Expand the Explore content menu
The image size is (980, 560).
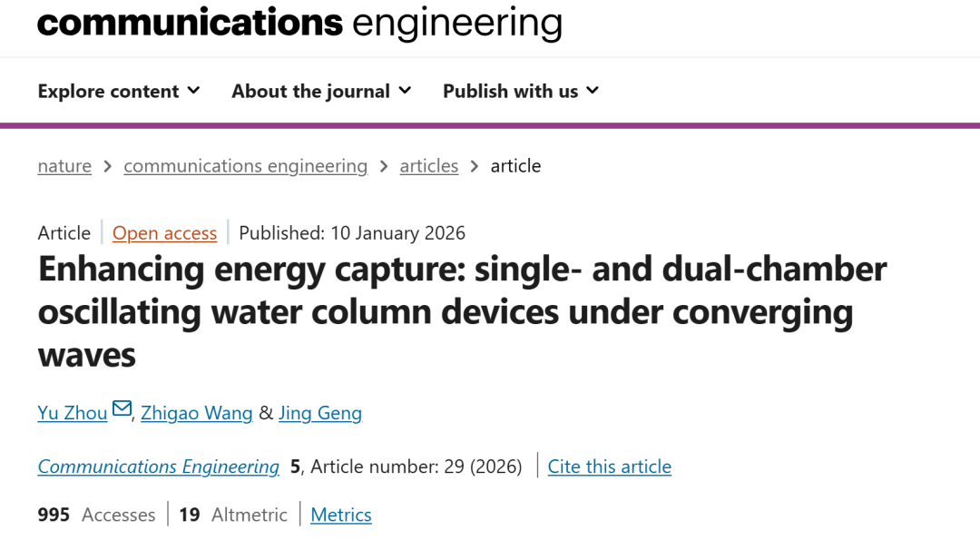119,91
